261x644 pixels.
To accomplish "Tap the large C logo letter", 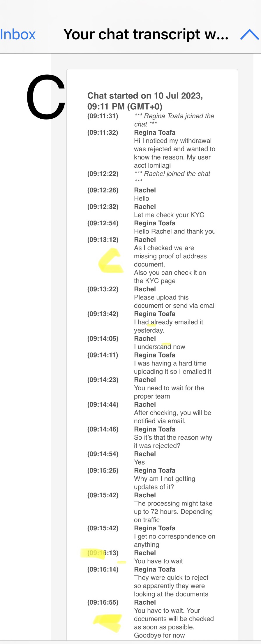I will pos(46,97).
